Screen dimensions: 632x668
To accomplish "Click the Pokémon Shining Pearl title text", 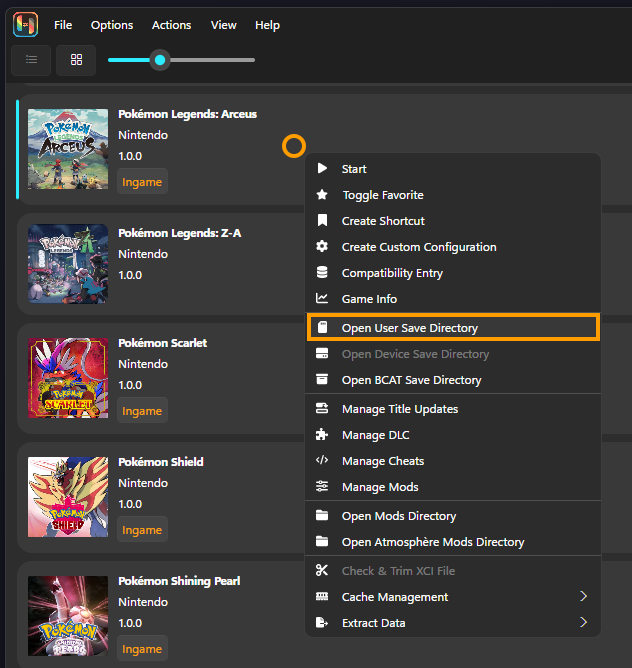I will [179, 581].
